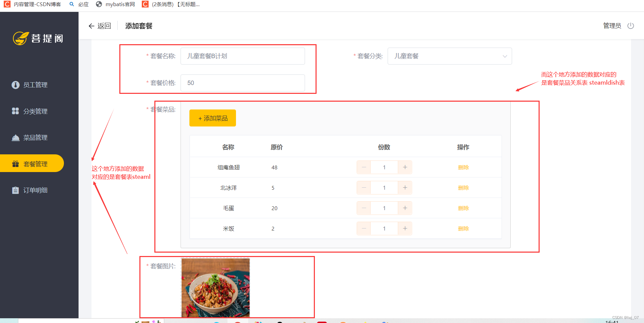Click the 分类管理 grid icon

pos(15,111)
